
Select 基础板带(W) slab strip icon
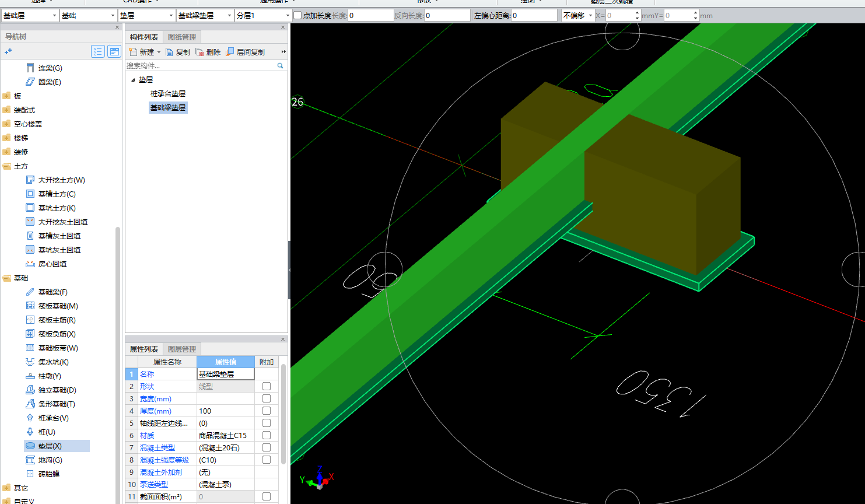click(x=30, y=348)
